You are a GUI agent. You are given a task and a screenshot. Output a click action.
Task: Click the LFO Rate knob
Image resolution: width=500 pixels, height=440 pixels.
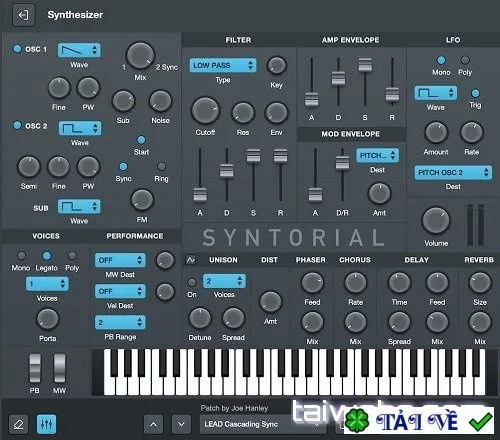pos(471,133)
